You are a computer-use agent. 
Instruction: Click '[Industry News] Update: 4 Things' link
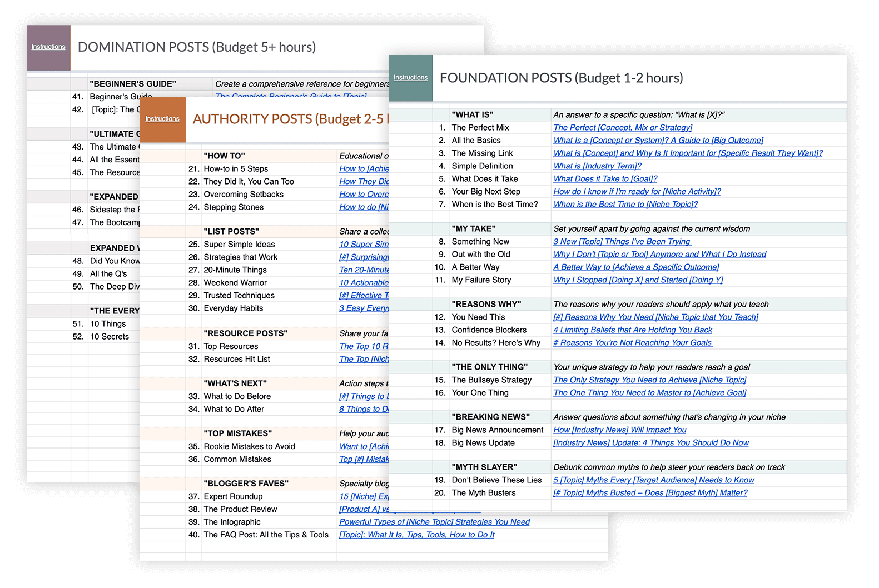651,443
